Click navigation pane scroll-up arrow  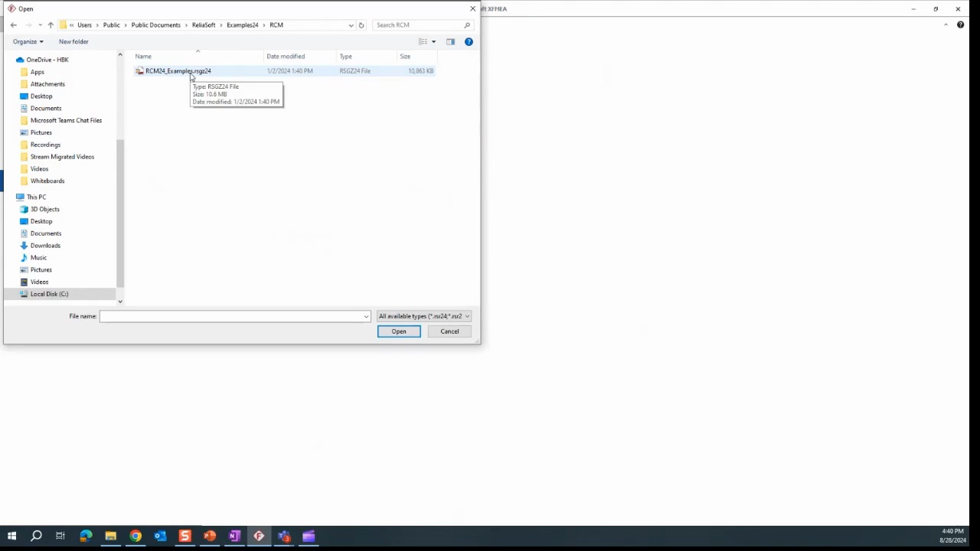pyautogui.click(x=120, y=55)
